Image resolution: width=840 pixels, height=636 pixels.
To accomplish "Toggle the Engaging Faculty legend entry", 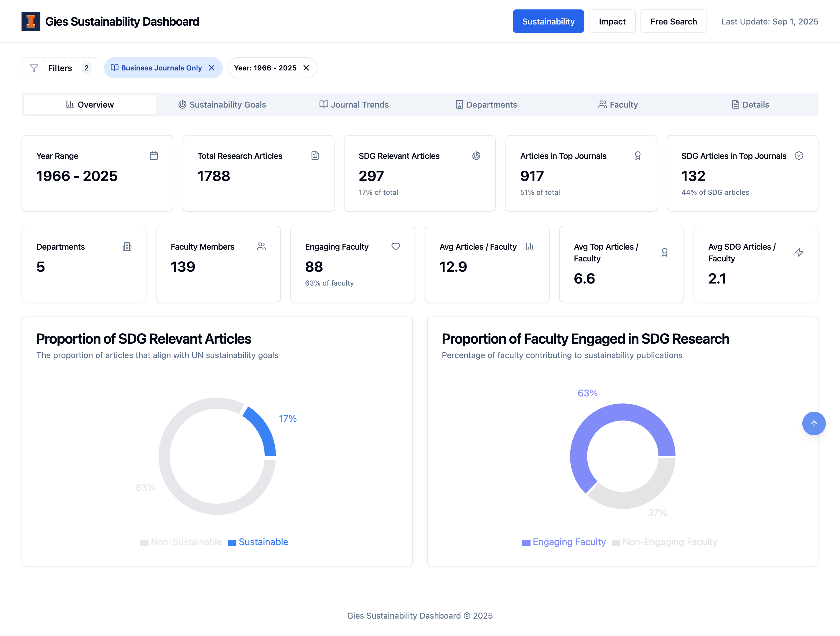I will 564,542.
